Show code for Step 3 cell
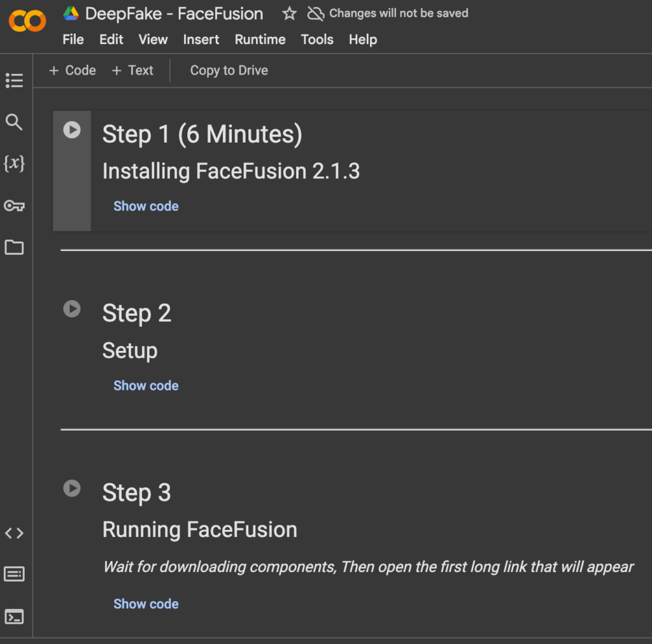Viewport: 652px width, 644px height. coord(146,604)
